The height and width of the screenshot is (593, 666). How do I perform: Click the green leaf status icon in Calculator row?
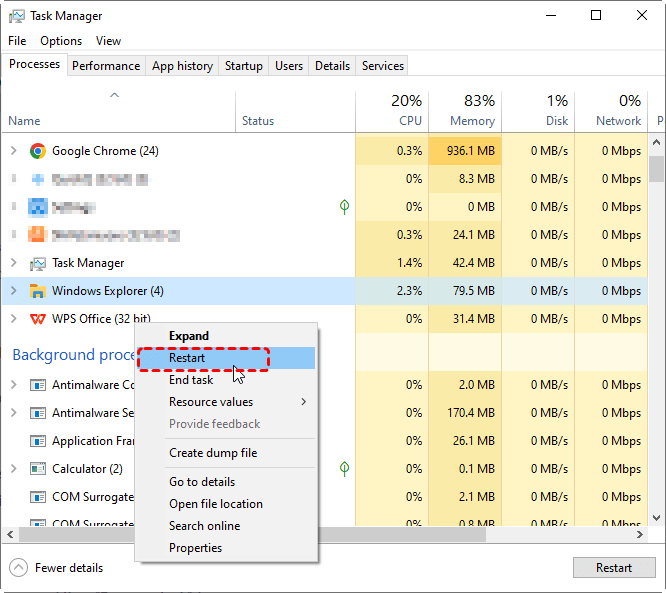tap(344, 469)
